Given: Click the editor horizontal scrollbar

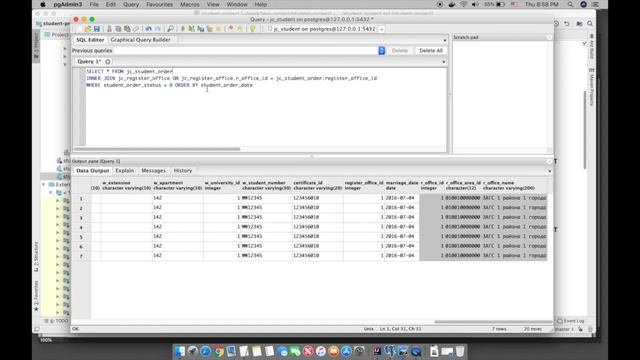Looking at the screenshot, I should click(x=157, y=149).
